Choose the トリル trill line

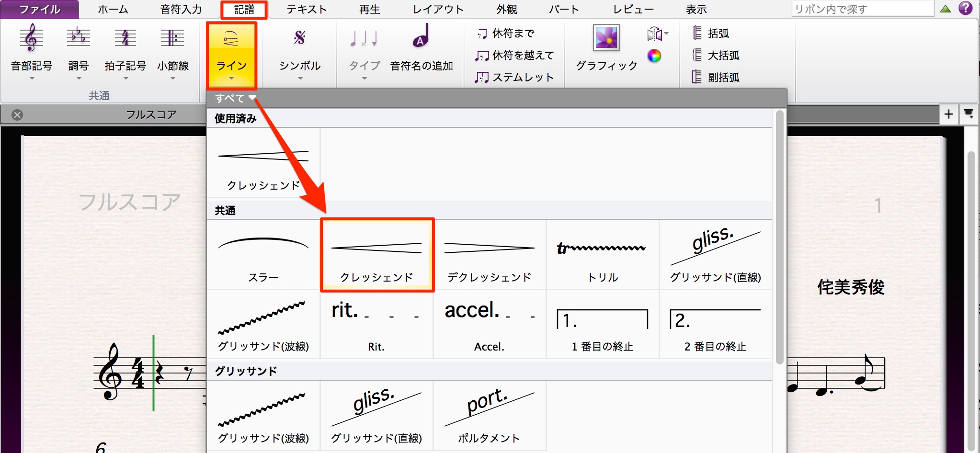[603, 255]
